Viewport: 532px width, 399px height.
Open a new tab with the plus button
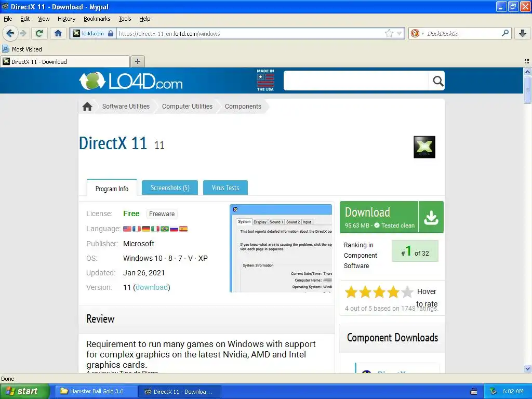pyautogui.click(x=137, y=61)
